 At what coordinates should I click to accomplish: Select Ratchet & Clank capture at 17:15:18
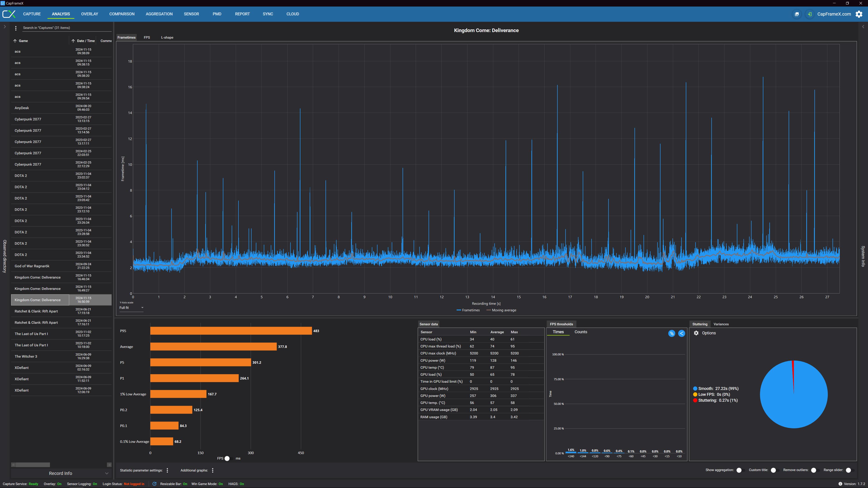(61, 311)
